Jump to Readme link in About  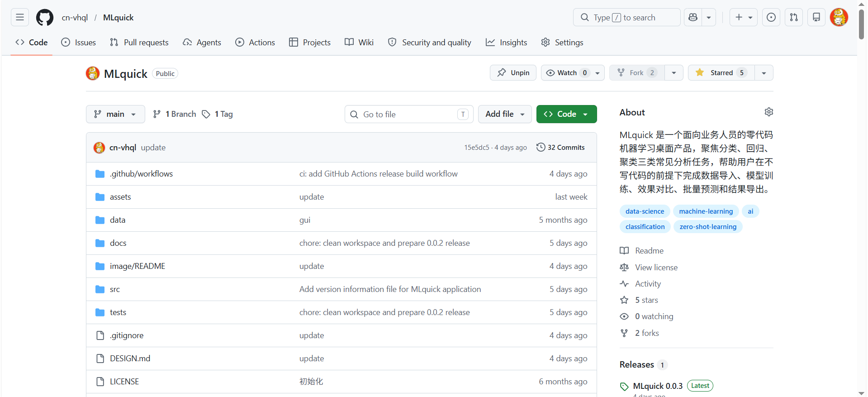[642, 251]
